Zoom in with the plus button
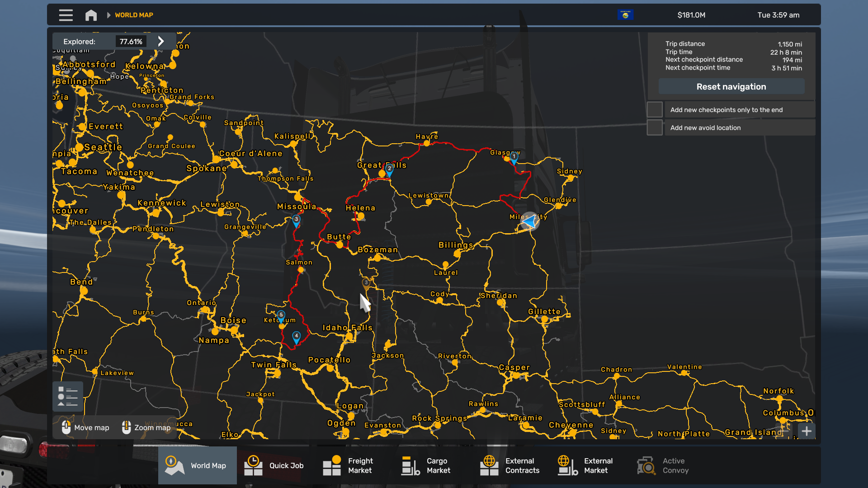Screen dimensions: 868x488 pyautogui.click(x=807, y=431)
